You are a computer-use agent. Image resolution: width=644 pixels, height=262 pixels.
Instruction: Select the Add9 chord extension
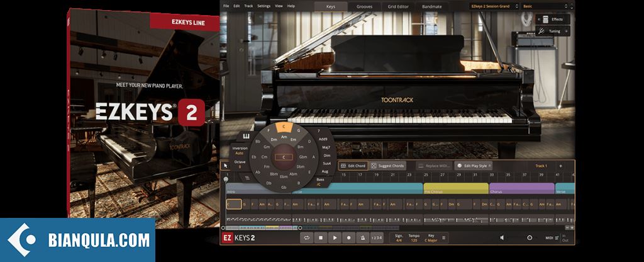[x=323, y=139]
